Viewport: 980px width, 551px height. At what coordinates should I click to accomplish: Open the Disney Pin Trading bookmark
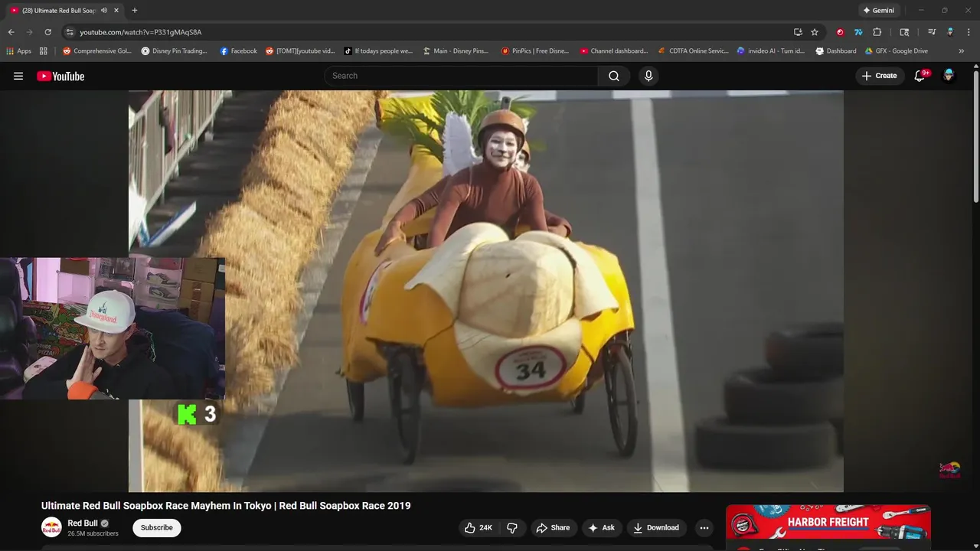(x=175, y=51)
